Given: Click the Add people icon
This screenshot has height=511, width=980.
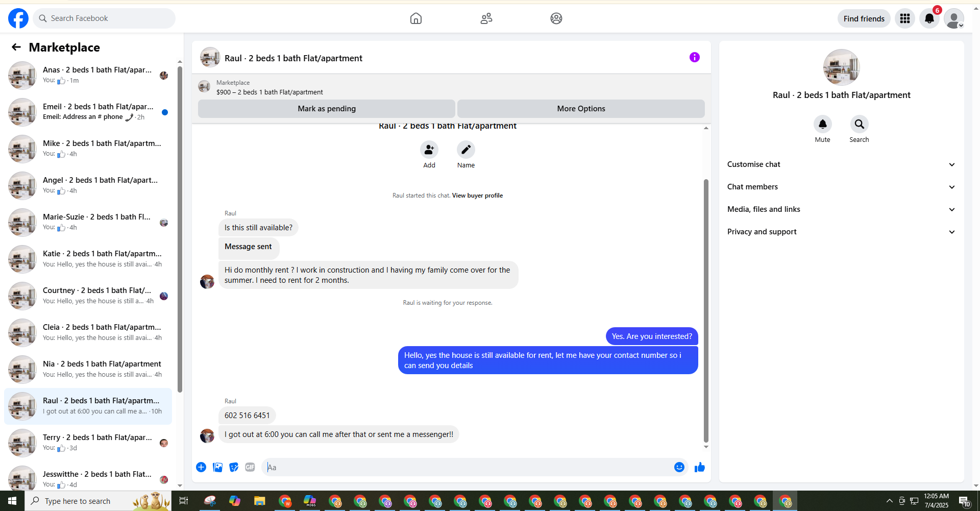Looking at the screenshot, I should point(429,150).
